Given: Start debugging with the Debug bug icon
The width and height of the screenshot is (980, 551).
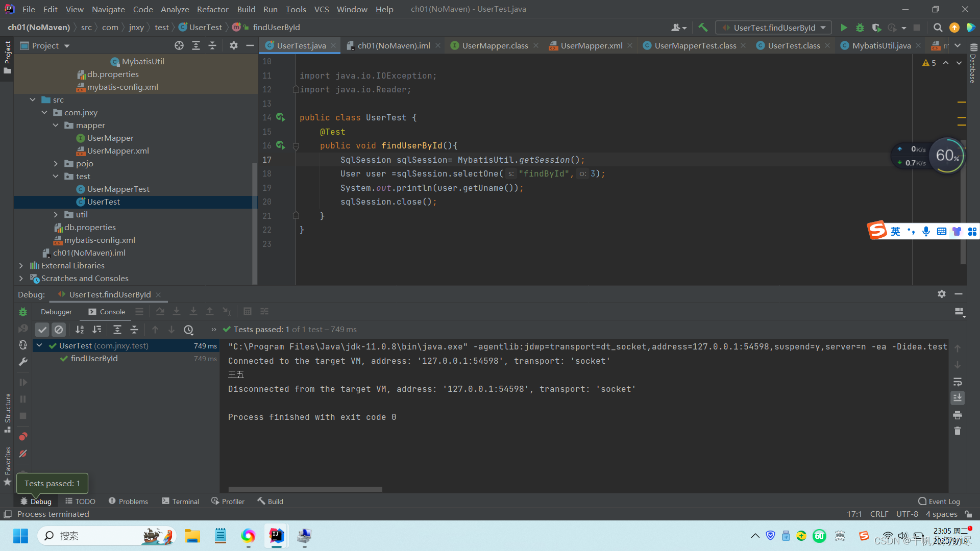Looking at the screenshot, I should (860, 28).
